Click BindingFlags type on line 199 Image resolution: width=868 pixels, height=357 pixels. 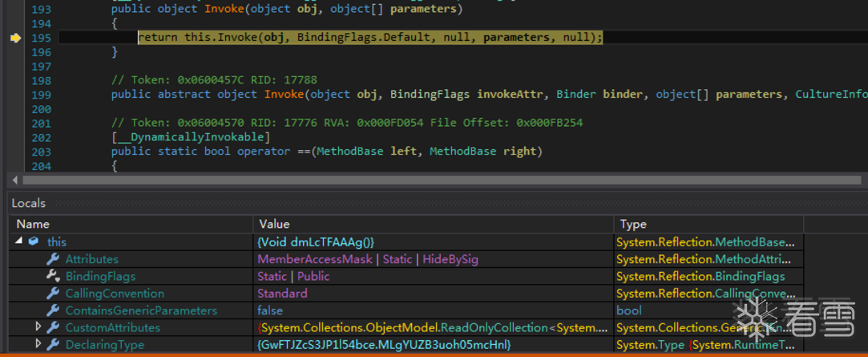click(430, 94)
